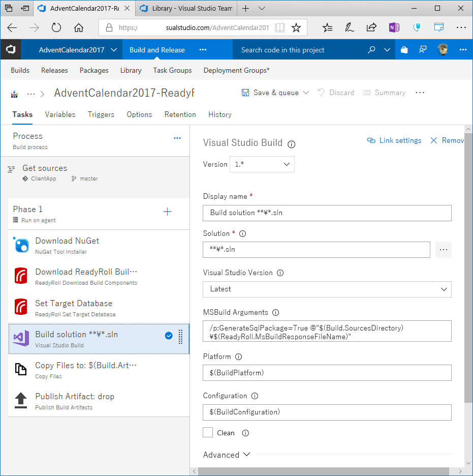Viewport: 473px width, 476px height.
Task: Browse for solution with ellipsis button
Action: (x=444, y=250)
